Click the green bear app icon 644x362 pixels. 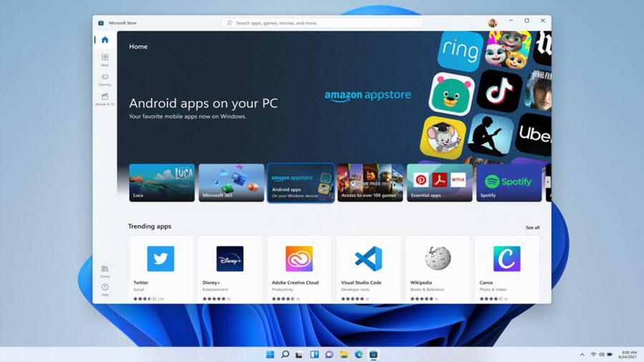click(452, 94)
